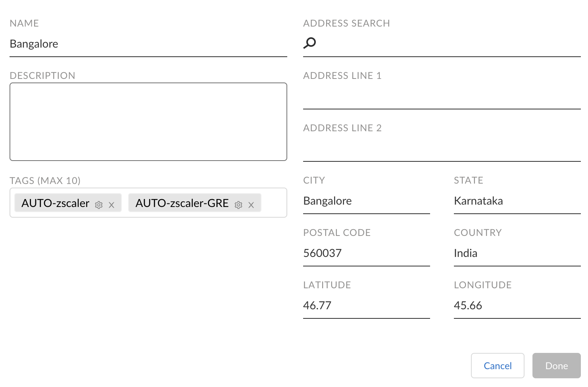Click empty space in the Tags box
Viewport: 588px width, 387px height.
coord(274,203)
